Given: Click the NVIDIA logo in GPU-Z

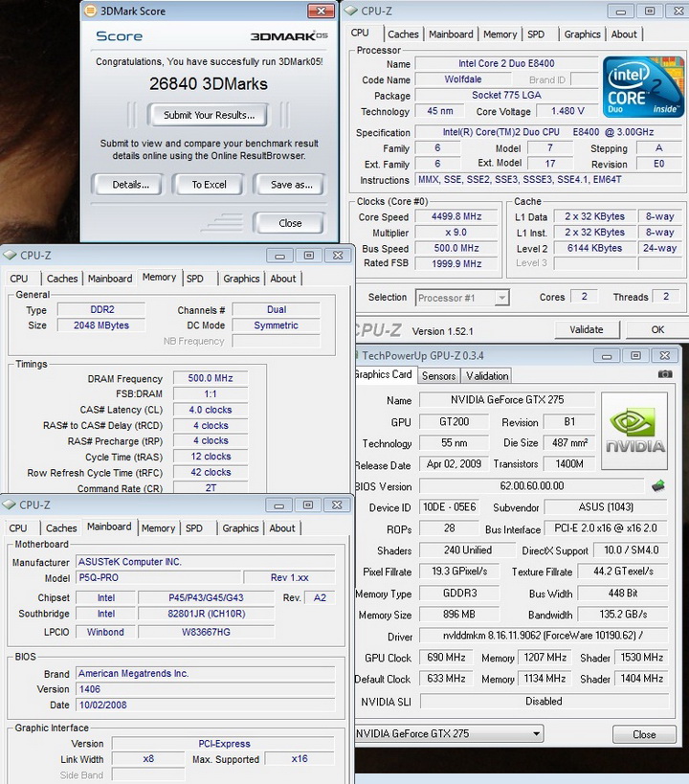Looking at the screenshot, I should pyautogui.click(x=634, y=431).
